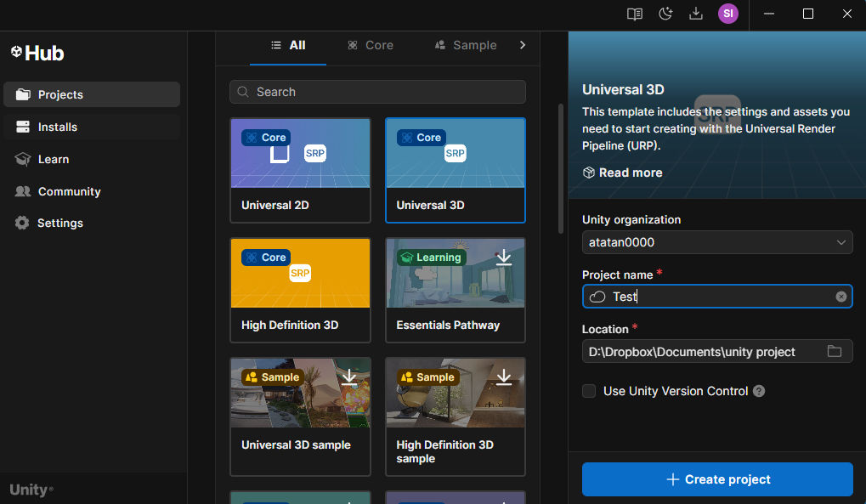Click the template list vertical scrollbar
Viewport: 866px width, 504px height.
(560, 168)
